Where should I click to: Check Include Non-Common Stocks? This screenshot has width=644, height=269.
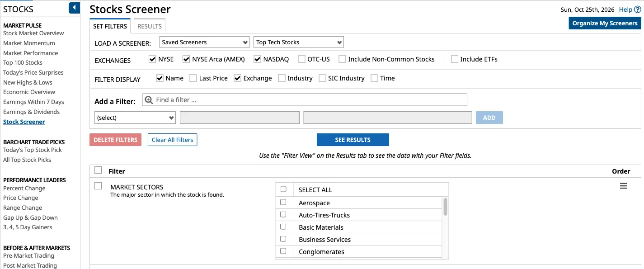[x=342, y=59]
